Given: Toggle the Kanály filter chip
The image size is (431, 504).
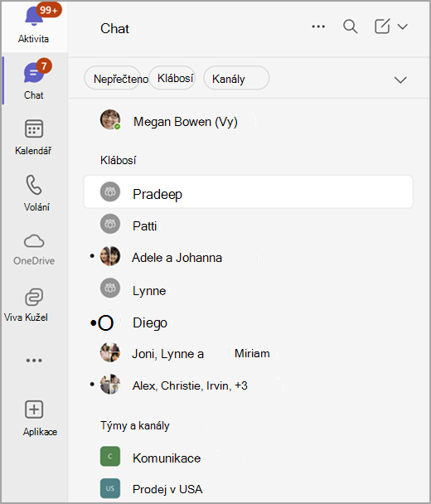Looking at the screenshot, I should pyautogui.click(x=236, y=78).
